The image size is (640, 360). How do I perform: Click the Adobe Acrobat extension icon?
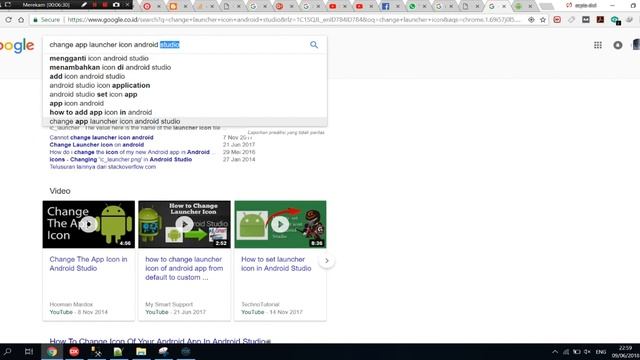tap(600, 20)
